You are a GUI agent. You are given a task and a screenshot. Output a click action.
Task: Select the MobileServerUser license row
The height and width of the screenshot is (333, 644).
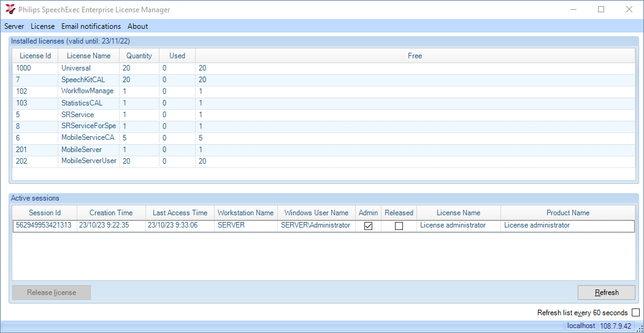[324, 161]
